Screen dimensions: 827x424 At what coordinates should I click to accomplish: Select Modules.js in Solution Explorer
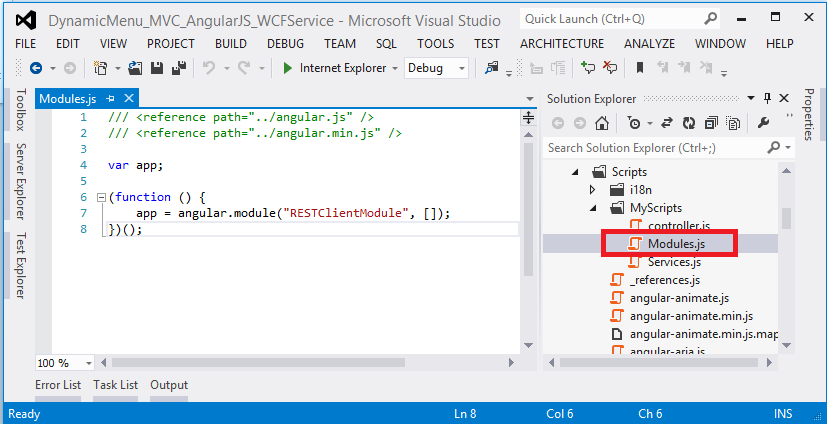pos(676,244)
